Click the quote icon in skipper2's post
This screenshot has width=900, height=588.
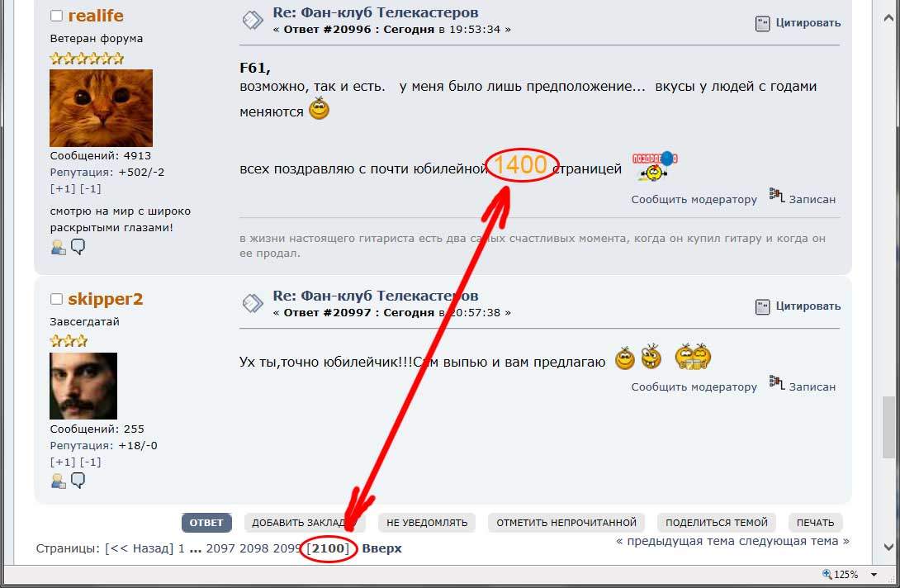tap(762, 307)
